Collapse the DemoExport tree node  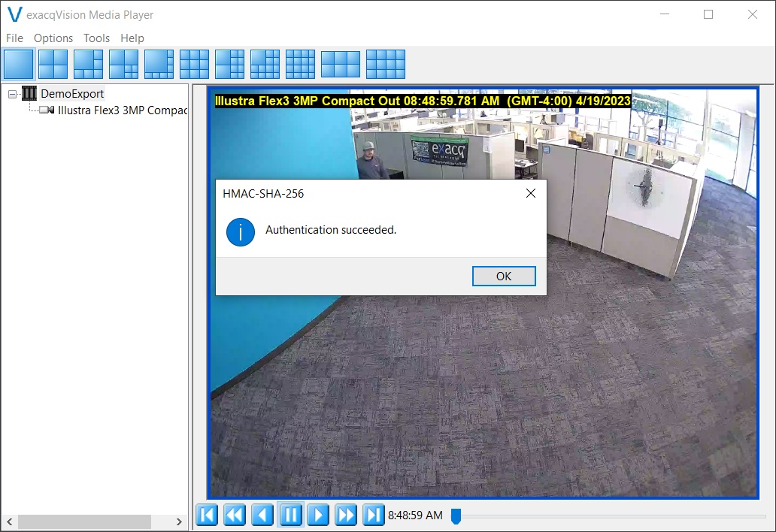tap(12, 94)
